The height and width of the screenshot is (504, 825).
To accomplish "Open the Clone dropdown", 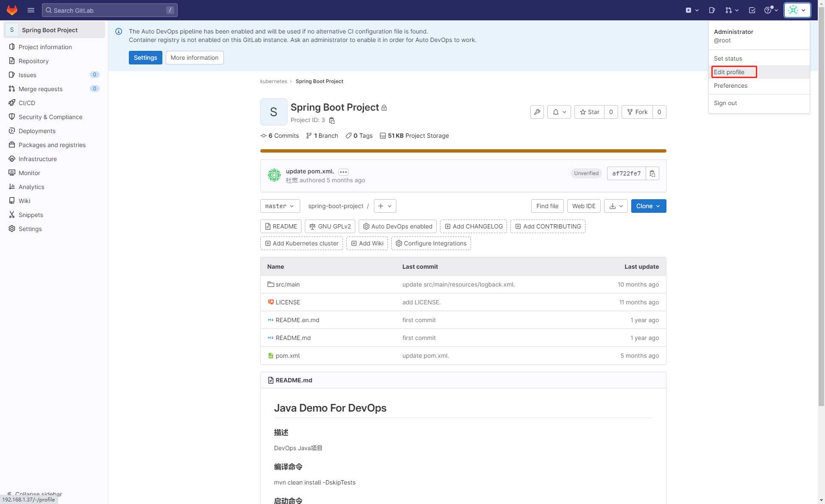I will (x=649, y=206).
